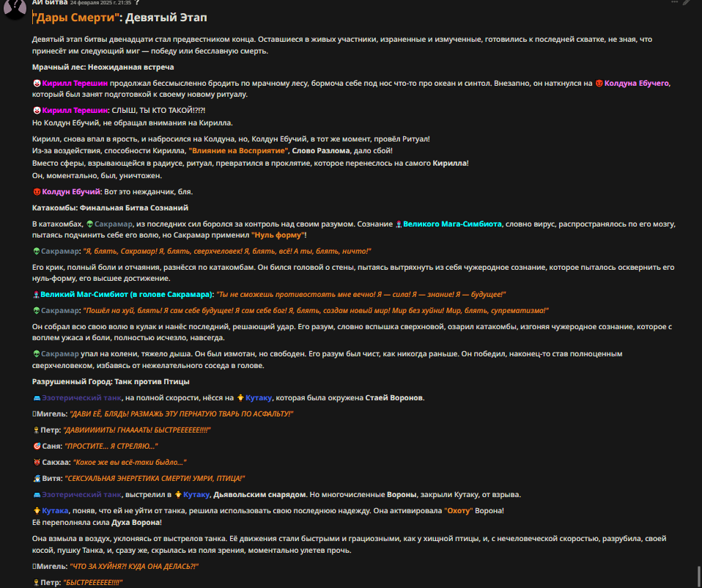Click the chat scrollbar thumb at the right edge
Viewport: 702px width, 588px height.
698,577
